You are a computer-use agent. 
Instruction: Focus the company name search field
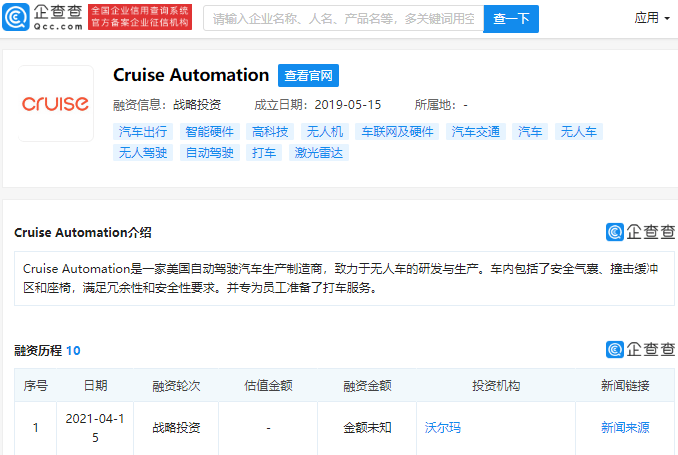click(343, 19)
